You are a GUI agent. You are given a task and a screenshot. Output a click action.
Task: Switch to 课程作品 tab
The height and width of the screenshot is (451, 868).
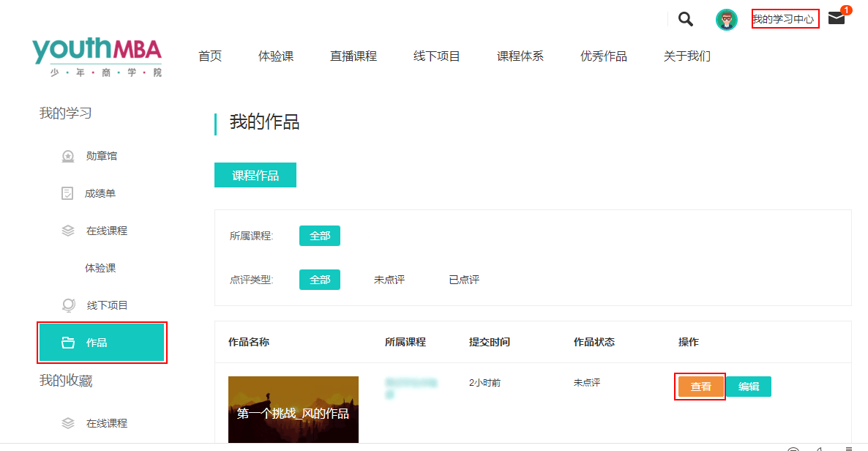point(255,175)
